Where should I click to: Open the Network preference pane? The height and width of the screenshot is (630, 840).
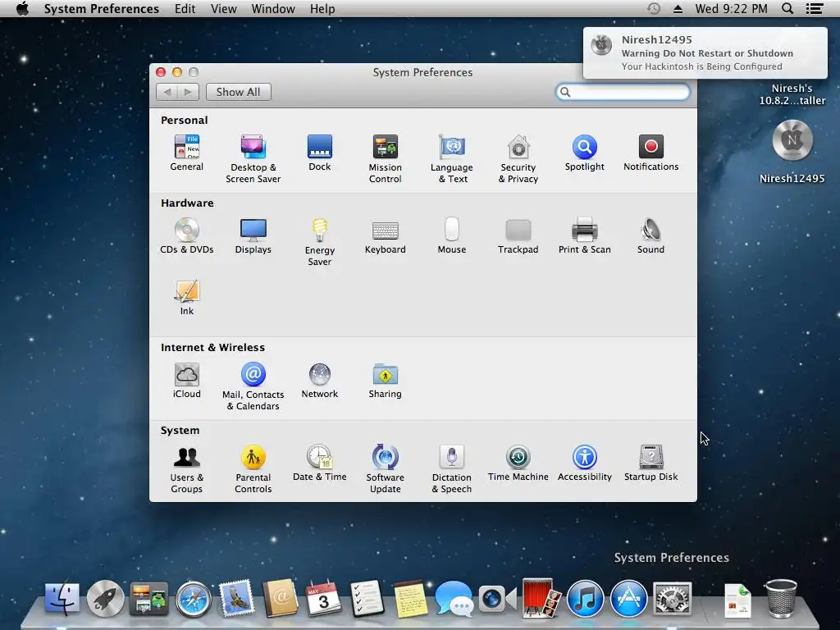319,381
